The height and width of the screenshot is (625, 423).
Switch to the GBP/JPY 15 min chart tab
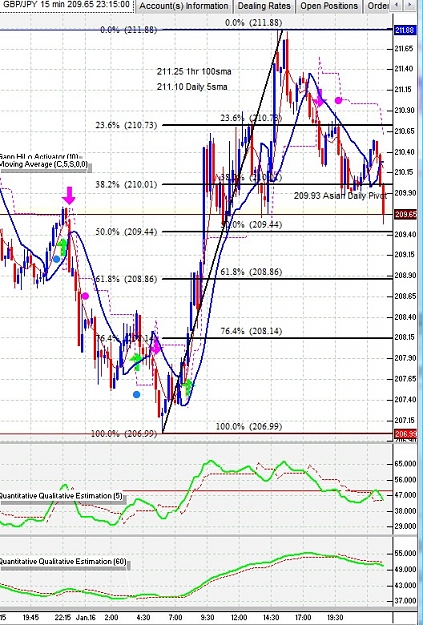pyautogui.click(x=67, y=5)
